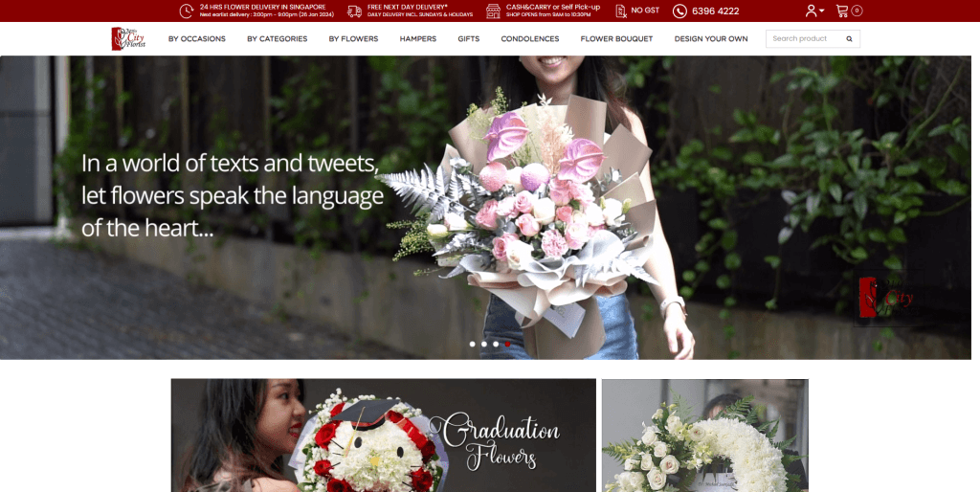Viewport: 980px width, 492px height.
Task: Click the search magnifier icon
Action: [x=850, y=38]
